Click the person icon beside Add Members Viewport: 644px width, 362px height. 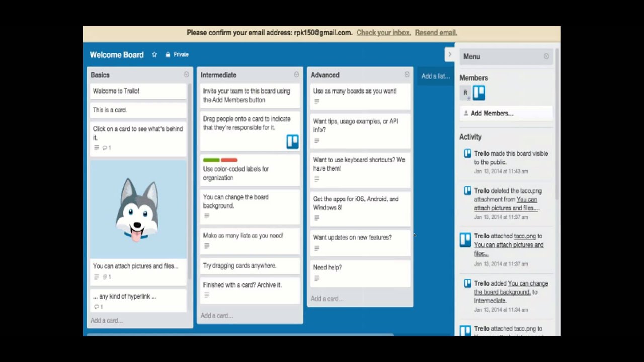[x=466, y=113]
